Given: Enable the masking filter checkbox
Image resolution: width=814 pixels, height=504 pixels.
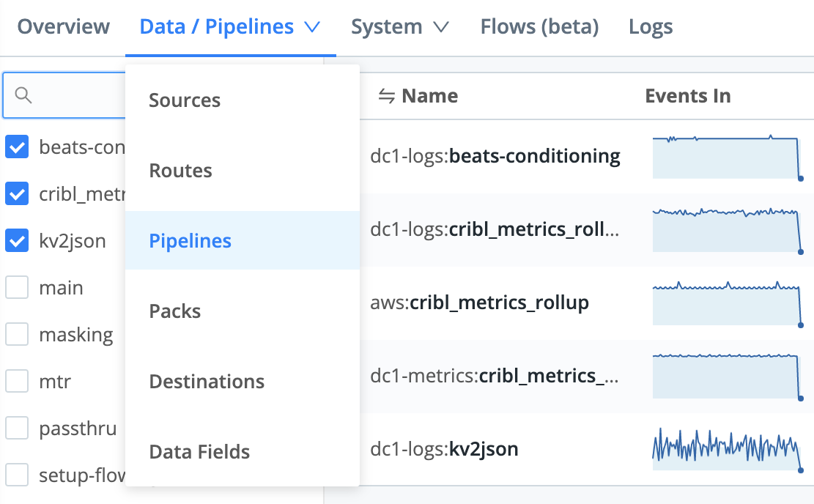Looking at the screenshot, I should coord(17,334).
